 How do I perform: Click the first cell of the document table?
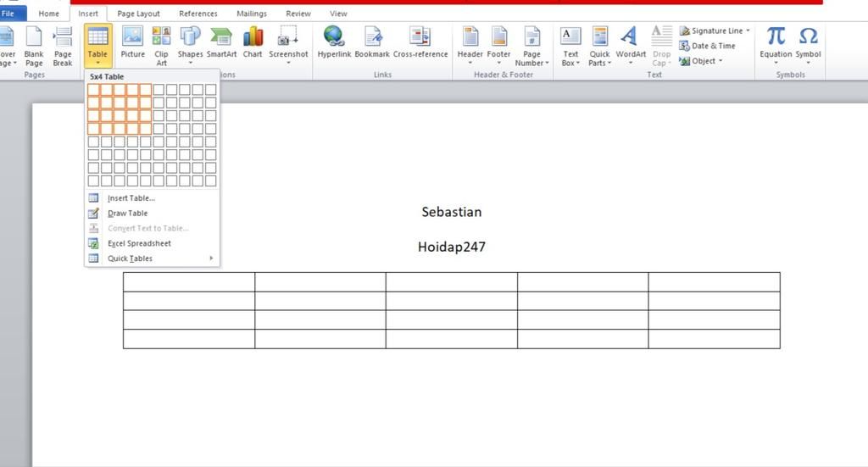click(x=189, y=282)
